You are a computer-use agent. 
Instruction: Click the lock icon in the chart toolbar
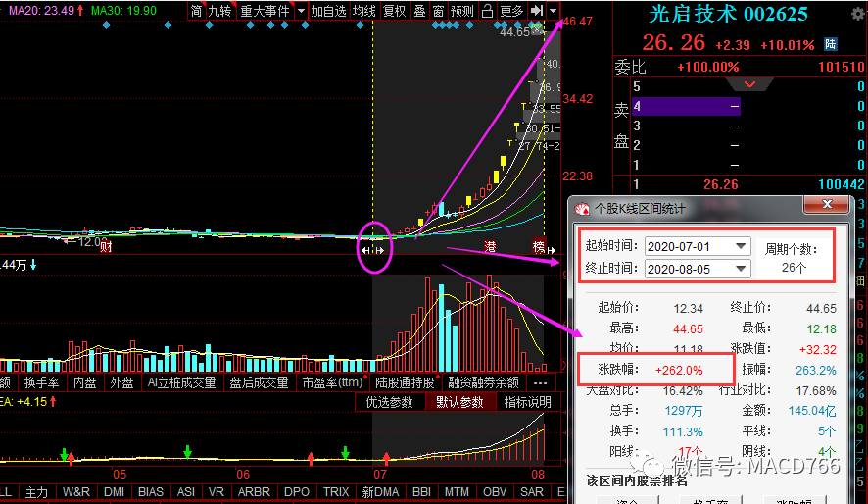(x=487, y=11)
